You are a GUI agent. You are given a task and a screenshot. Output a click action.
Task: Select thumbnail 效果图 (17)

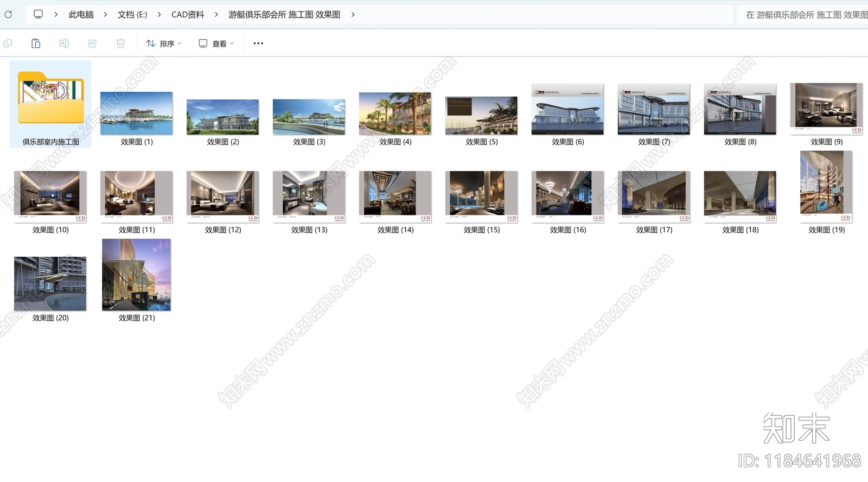coord(654,197)
